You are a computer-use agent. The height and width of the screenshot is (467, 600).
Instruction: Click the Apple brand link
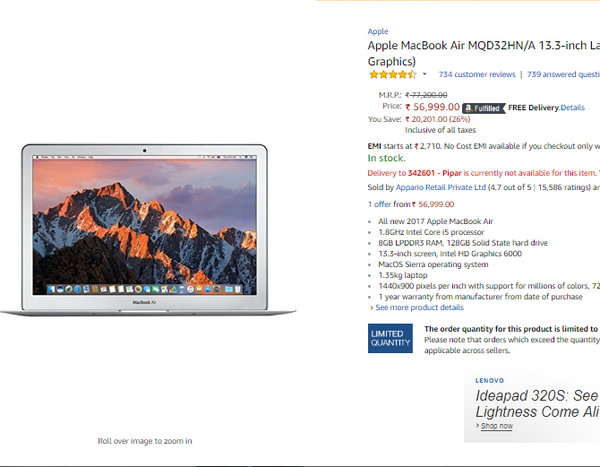click(x=378, y=31)
